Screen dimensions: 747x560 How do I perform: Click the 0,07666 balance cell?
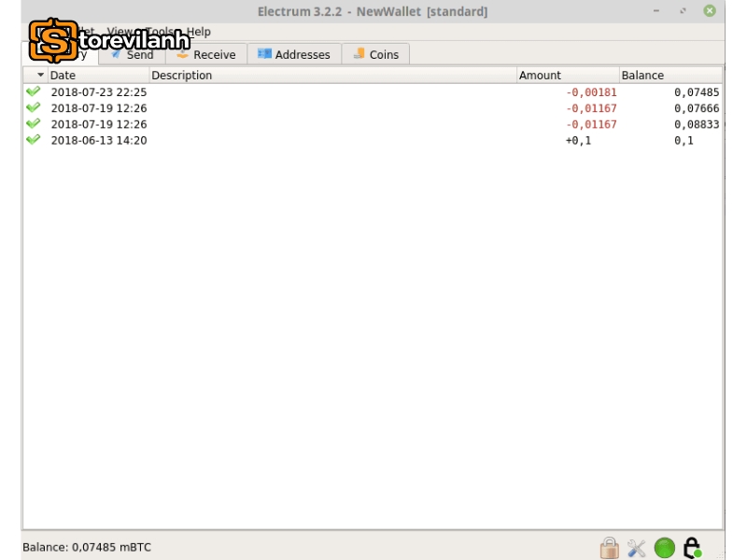click(x=696, y=108)
